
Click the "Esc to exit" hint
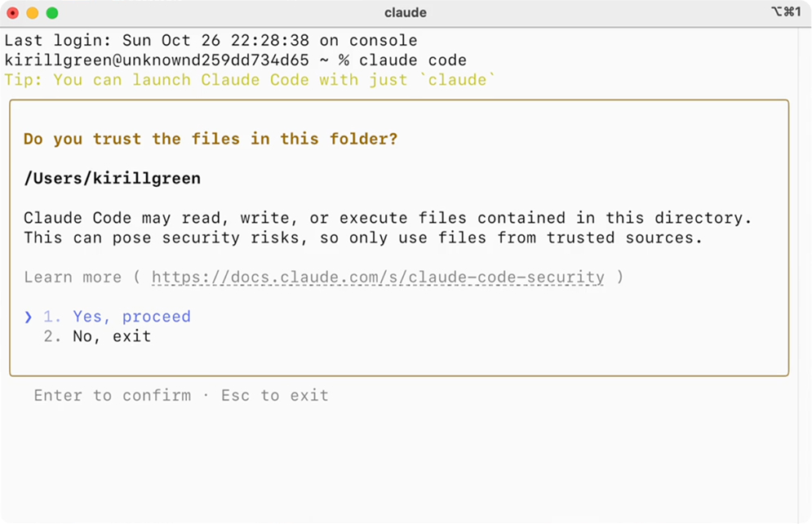275,396
